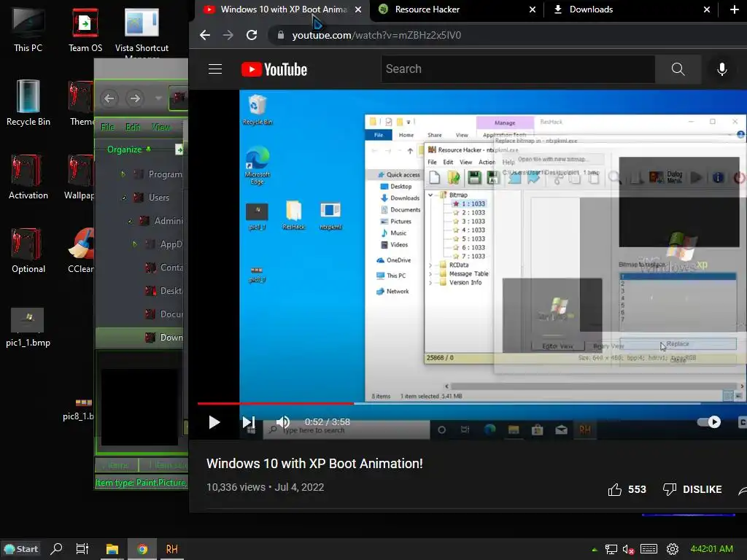Screen dimensions: 747x560
Task: Go forward in Chrome browser
Action: pos(228,35)
